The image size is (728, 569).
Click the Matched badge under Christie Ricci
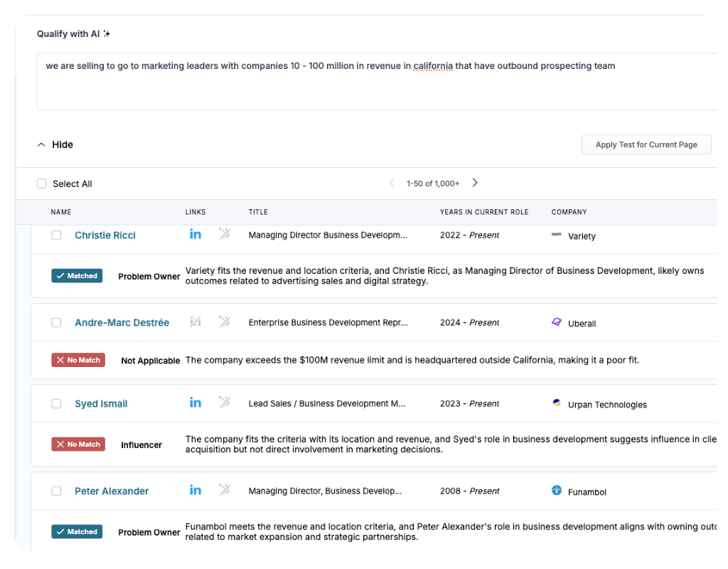coord(77,276)
